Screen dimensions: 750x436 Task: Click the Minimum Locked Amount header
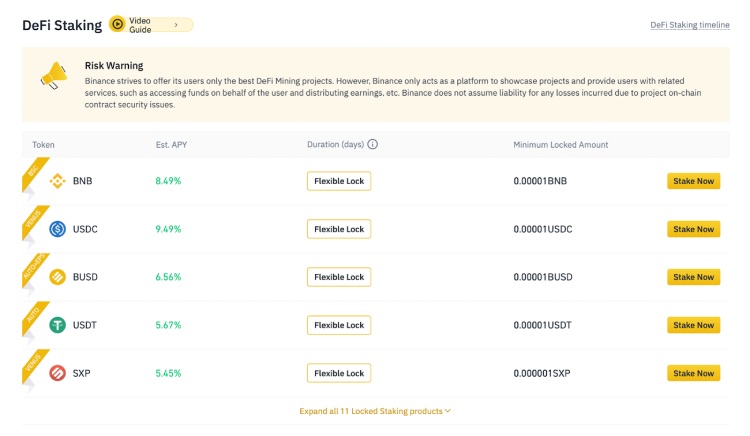click(561, 144)
